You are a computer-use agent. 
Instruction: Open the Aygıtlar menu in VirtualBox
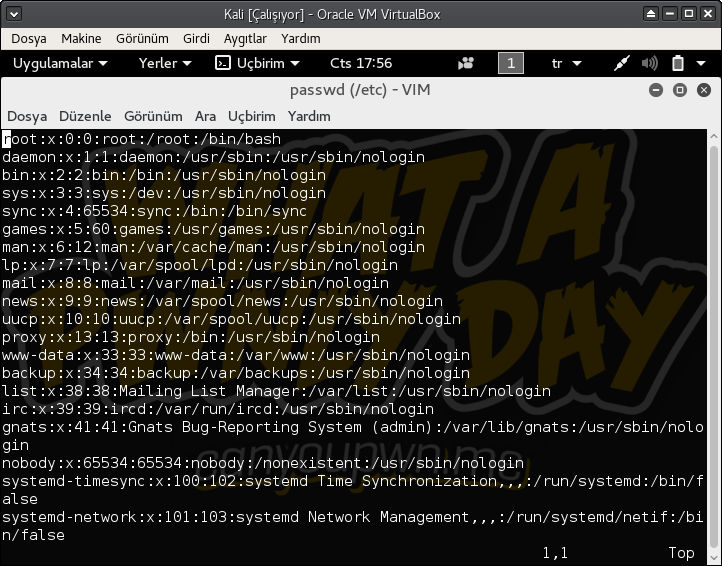click(x=244, y=38)
